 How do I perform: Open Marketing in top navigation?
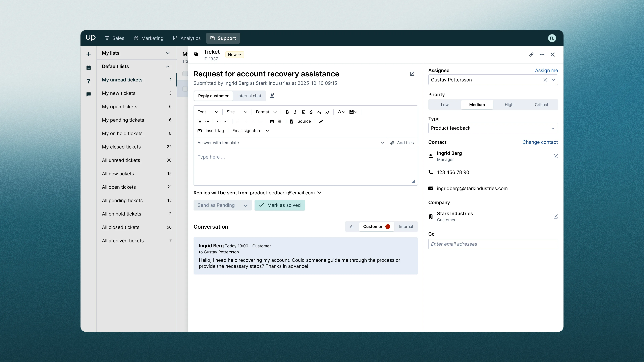(148, 38)
